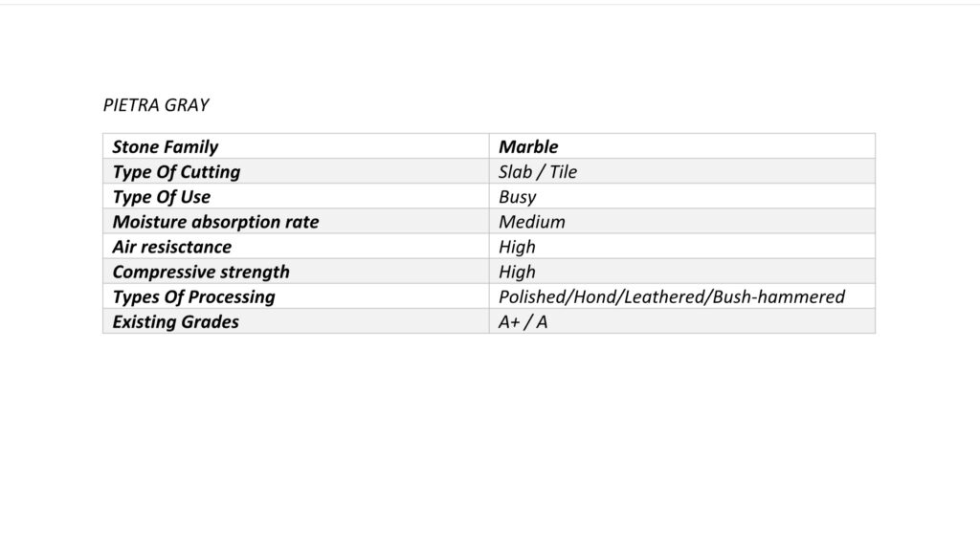The image size is (980, 546).
Task: Click the word Polished in processing types
Action: pyautogui.click(x=532, y=296)
